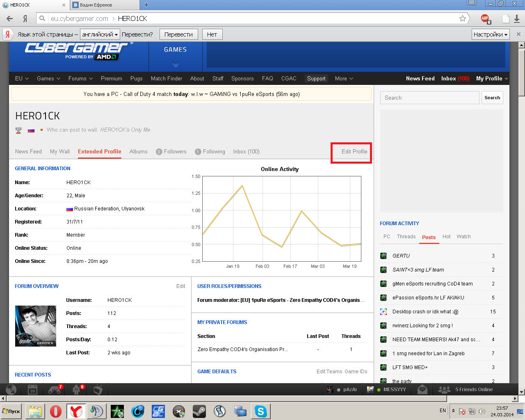Open the TV icon in the bottom bar
This screenshot has height=420, width=525.
(98, 389)
